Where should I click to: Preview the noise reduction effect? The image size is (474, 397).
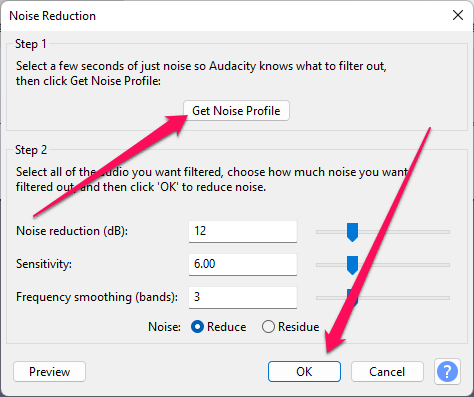pos(49,371)
